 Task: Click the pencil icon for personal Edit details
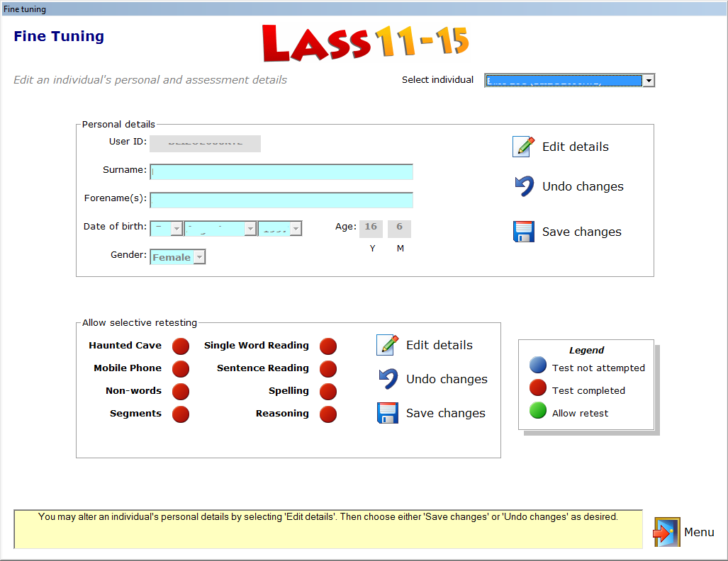pos(523,147)
